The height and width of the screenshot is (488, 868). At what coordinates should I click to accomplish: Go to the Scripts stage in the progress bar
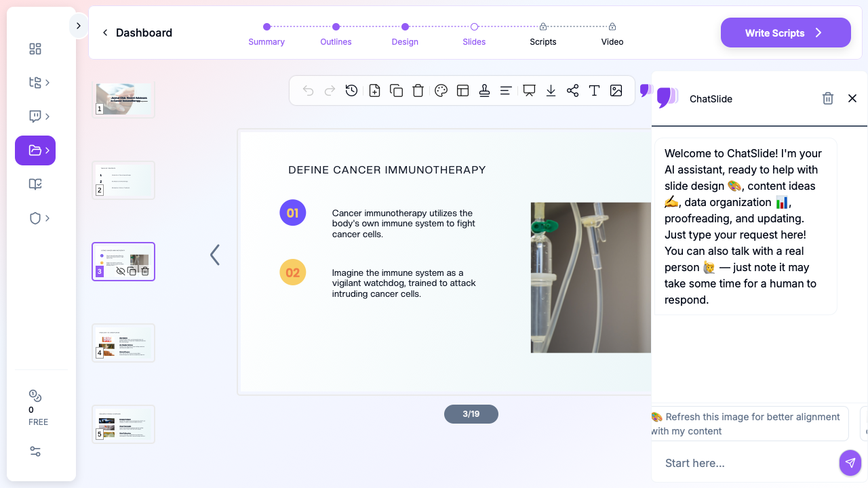pos(542,41)
